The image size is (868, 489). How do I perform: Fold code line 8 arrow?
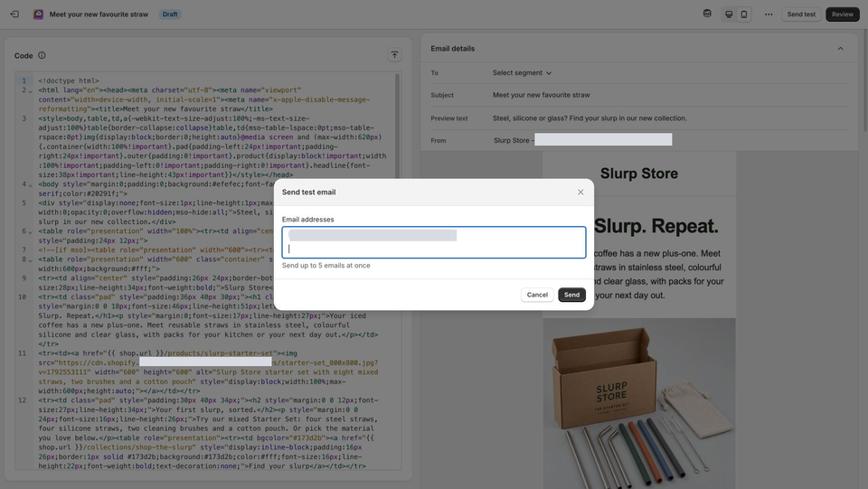pyautogui.click(x=30, y=260)
